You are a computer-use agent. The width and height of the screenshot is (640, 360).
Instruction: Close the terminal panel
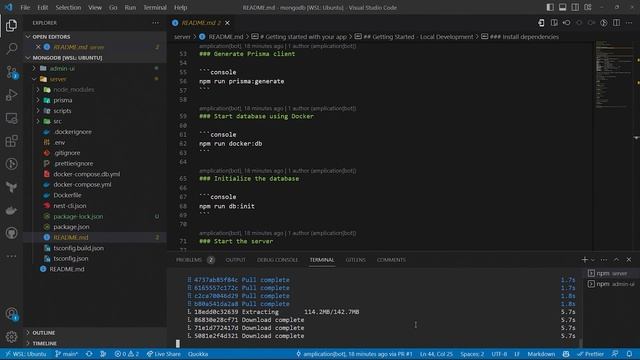click(x=629, y=260)
